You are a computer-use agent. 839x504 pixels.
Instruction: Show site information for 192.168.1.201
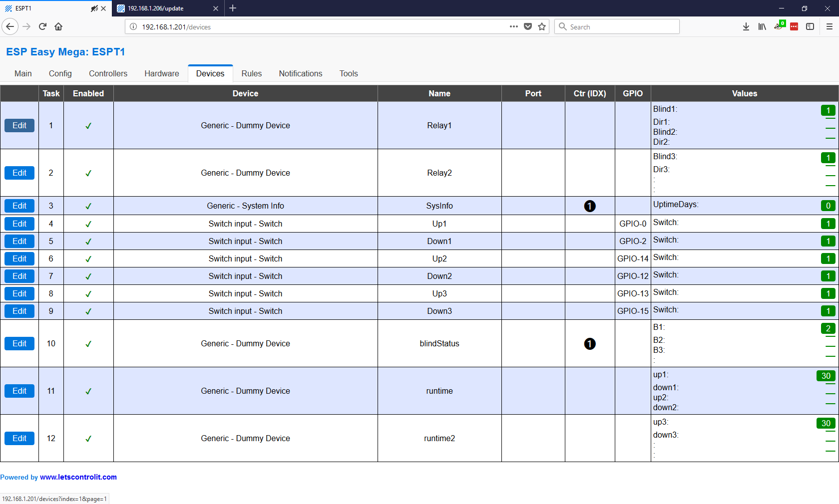coord(133,26)
